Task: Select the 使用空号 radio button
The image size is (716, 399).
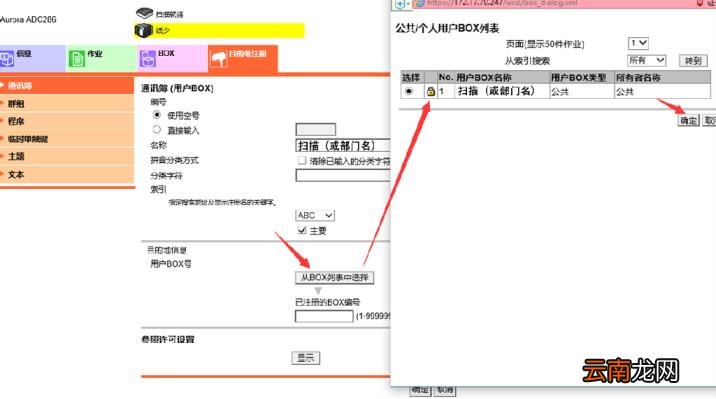Action: pyautogui.click(x=157, y=115)
